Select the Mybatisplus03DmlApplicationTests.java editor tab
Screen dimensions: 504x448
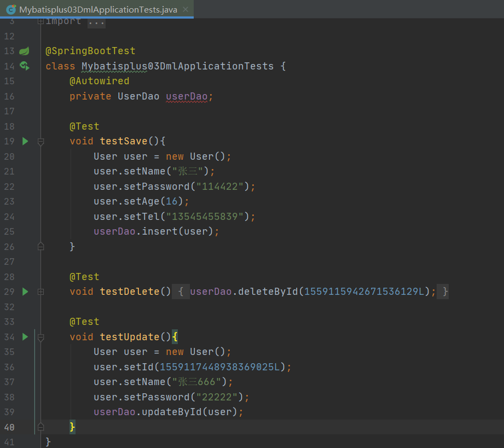coord(99,9)
